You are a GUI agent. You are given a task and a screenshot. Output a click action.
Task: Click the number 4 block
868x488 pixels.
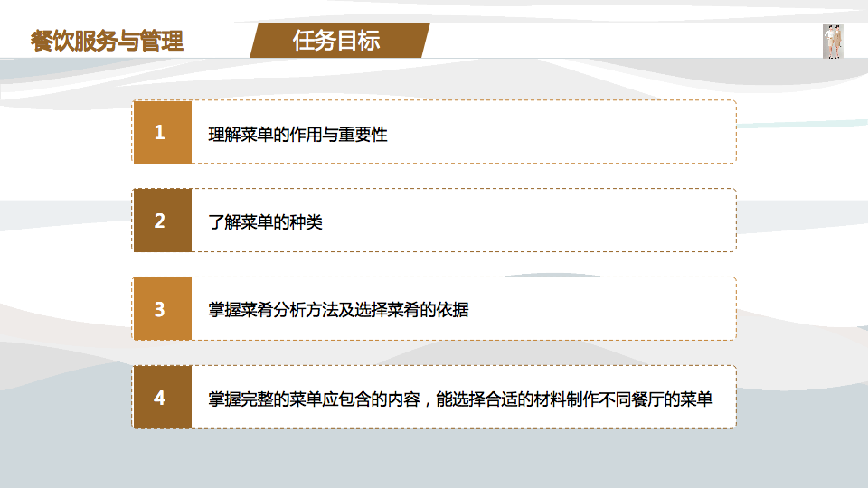click(x=162, y=398)
